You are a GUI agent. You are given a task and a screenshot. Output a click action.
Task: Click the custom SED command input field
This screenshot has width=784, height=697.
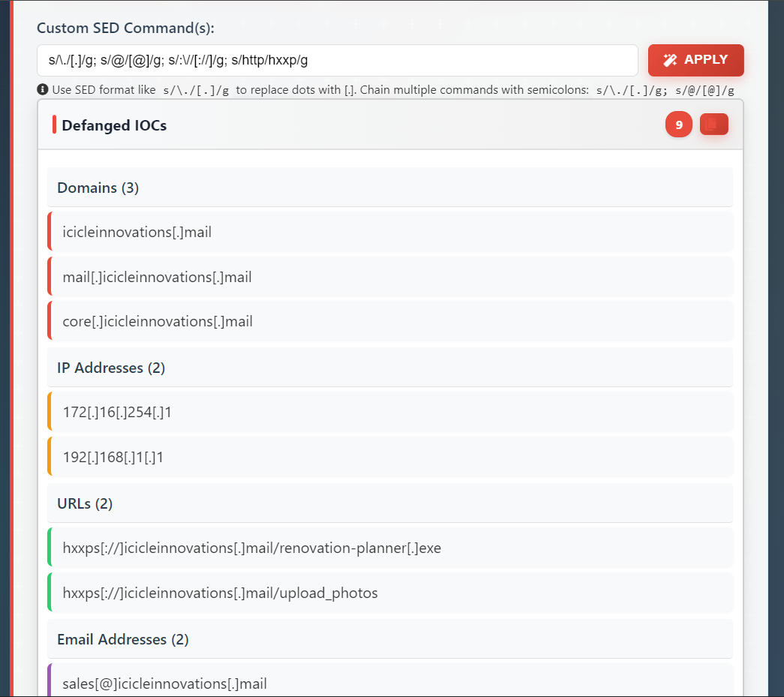point(337,60)
